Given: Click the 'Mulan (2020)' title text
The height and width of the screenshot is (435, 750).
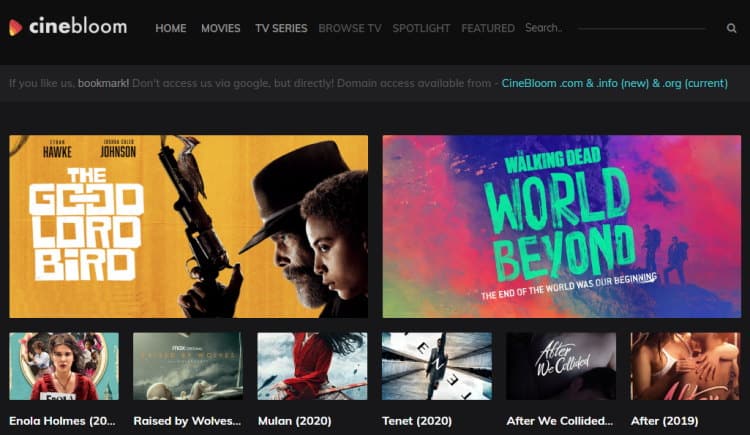Looking at the screenshot, I should (295, 421).
